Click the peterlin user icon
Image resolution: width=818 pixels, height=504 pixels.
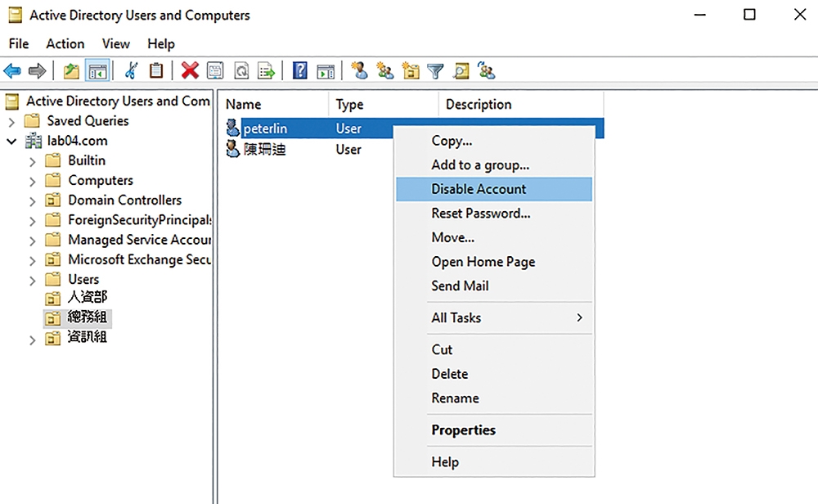point(232,128)
